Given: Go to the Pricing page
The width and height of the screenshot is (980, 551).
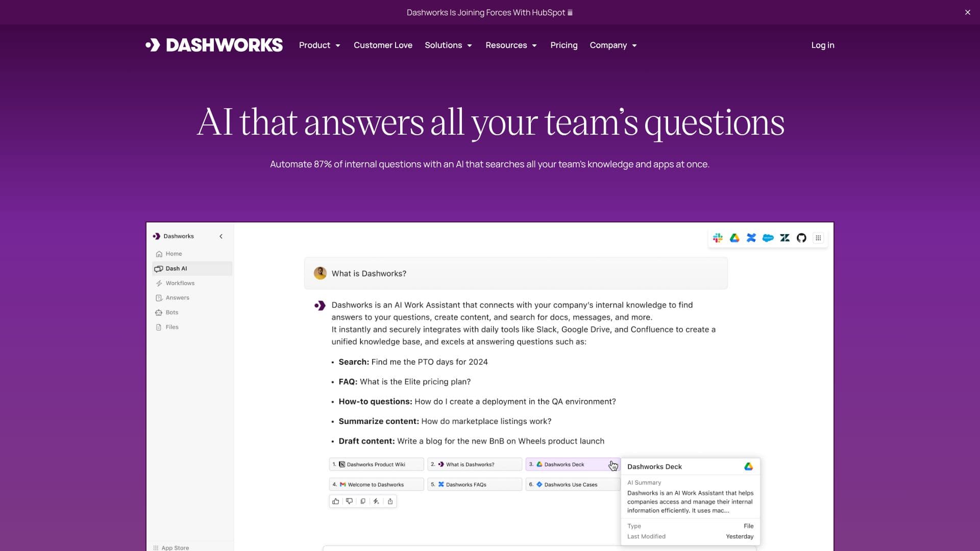Looking at the screenshot, I should coord(563,45).
